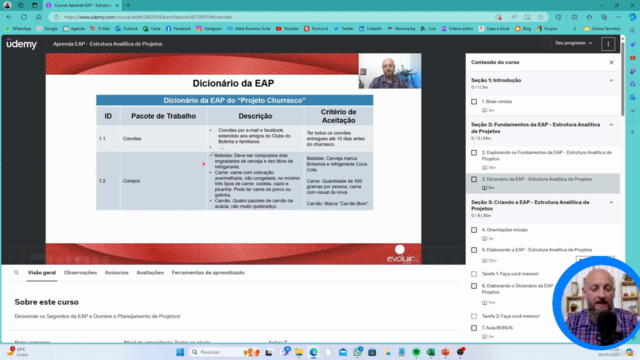Click the browser home icon
The width and height of the screenshot is (640, 360).
pos(39,17)
